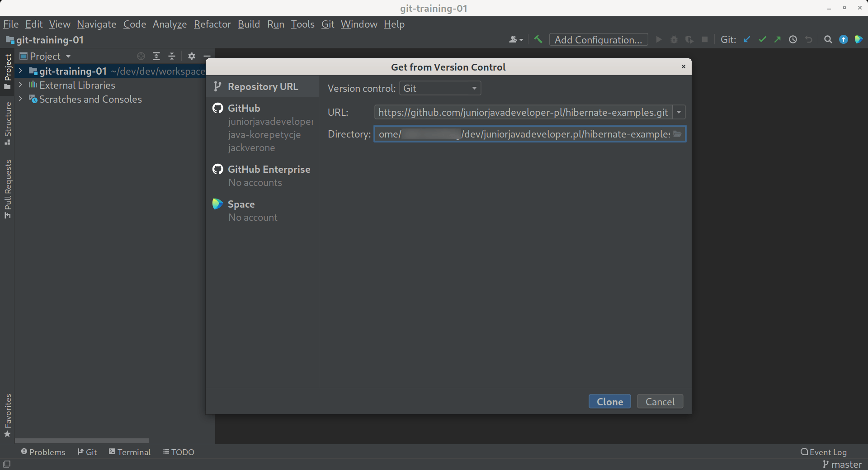Image resolution: width=868 pixels, height=470 pixels.
Task: Click the Clone button
Action: [610, 402]
